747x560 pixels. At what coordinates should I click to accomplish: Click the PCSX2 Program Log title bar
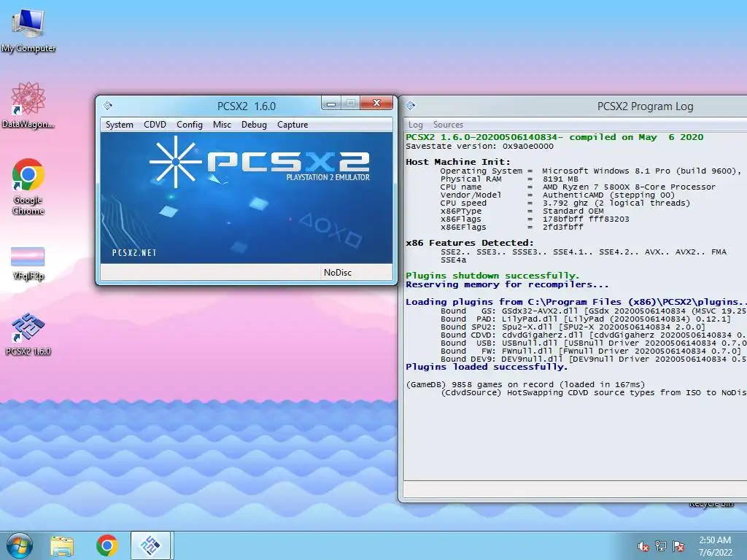pos(573,106)
